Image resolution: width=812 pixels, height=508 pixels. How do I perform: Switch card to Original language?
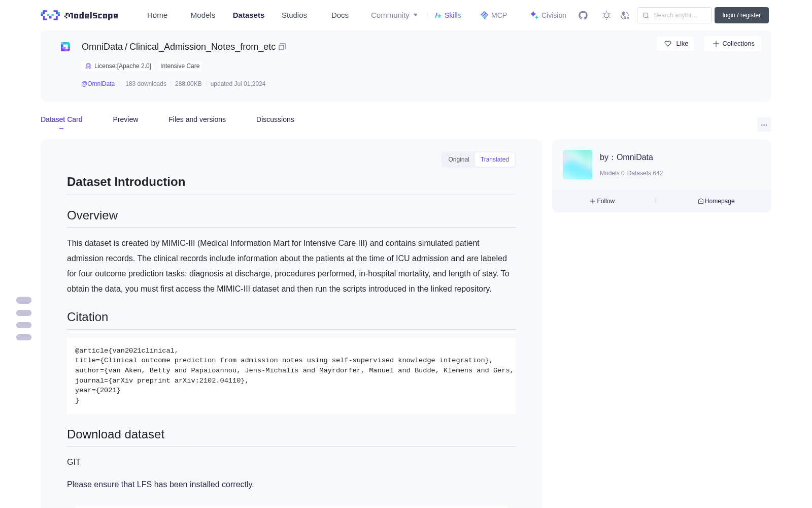point(459,160)
